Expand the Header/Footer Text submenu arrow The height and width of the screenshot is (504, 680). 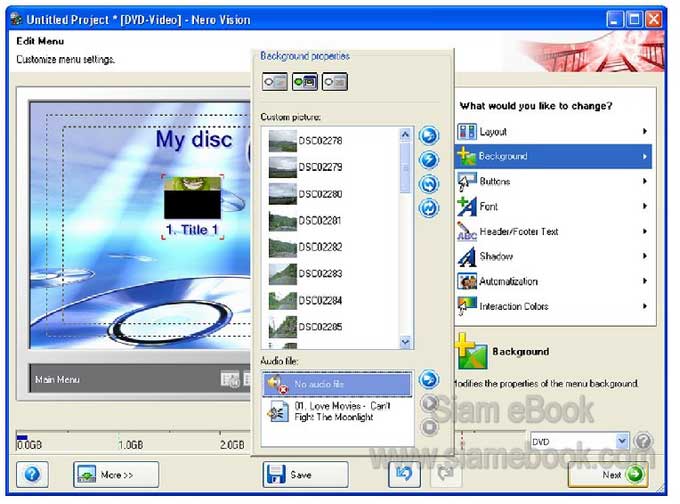pos(645,231)
